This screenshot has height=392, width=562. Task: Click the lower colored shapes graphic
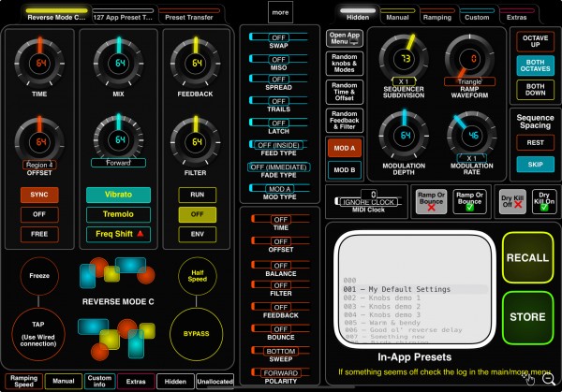(x=117, y=339)
